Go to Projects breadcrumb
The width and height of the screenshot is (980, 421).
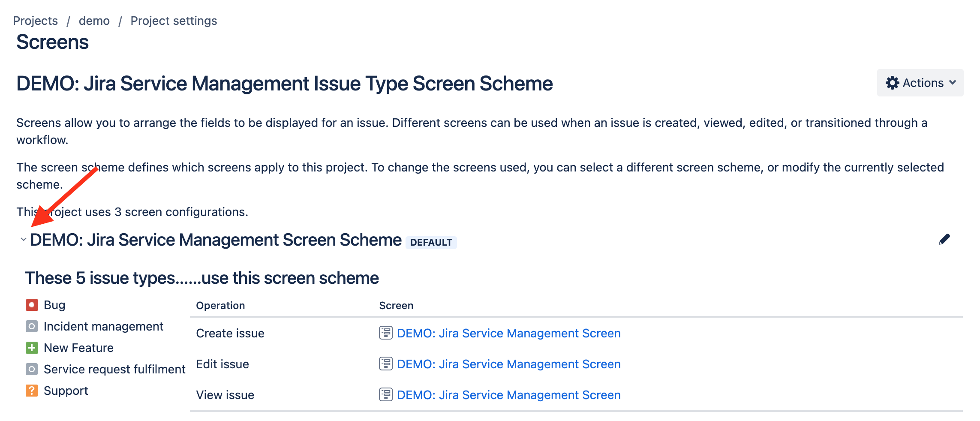[x=35, y=21]
